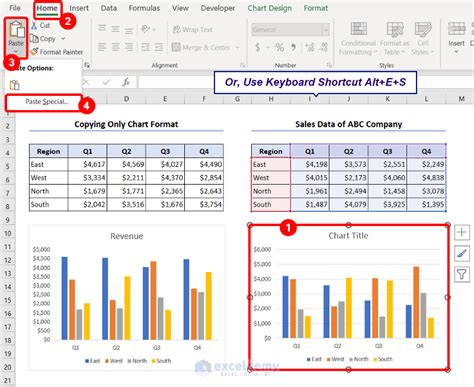Click Align Left icon
Screen dimensions: 474x387
pos(102,47)
